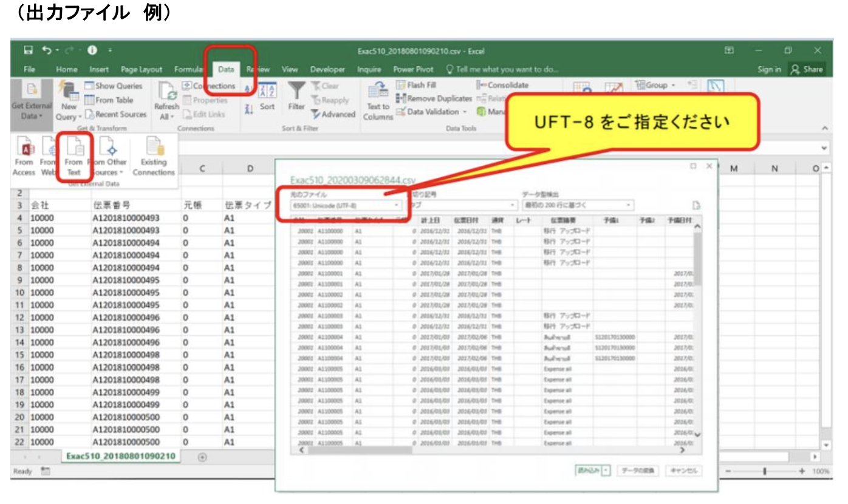Click the macro record icon beside Ready
Viewport: 848px width, 504px height.
44,471
